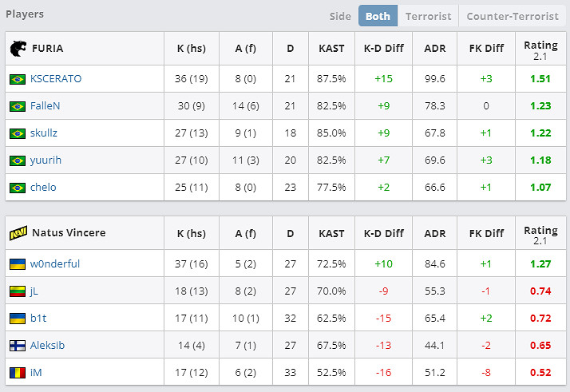The width and height of the screenshot is (570, 392).
Task: Click the Ukraine flag next to w0nderful
Action: [17, 264]
